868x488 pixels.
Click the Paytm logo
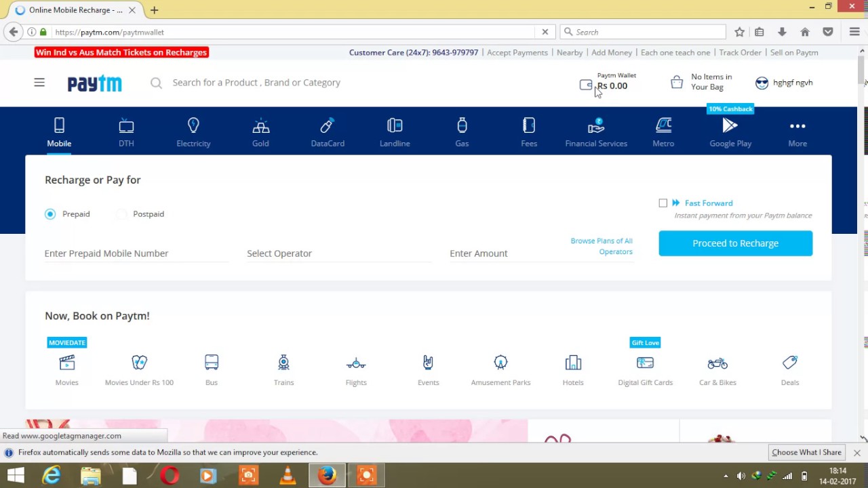[x=94, y=83]
